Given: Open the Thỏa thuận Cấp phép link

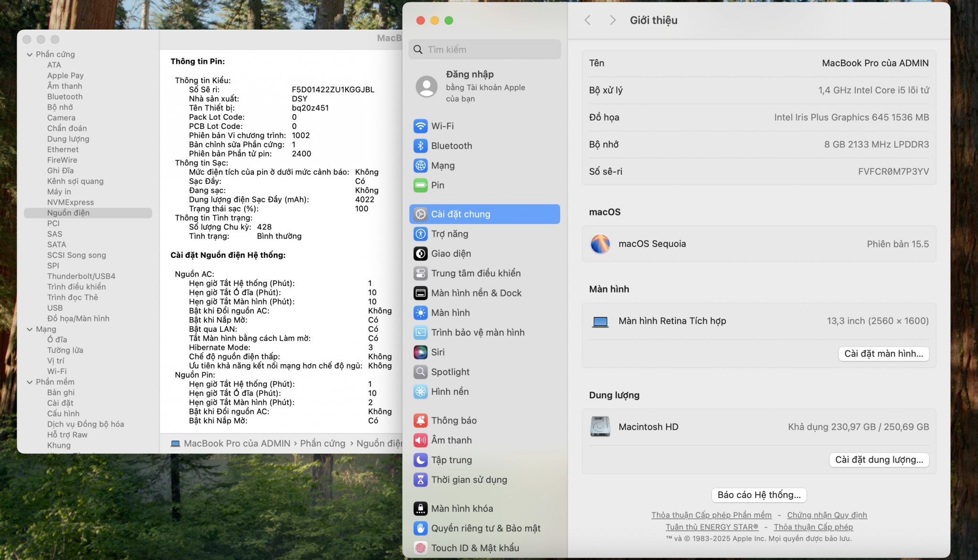Looking at the screenshot, I should 813,527.
